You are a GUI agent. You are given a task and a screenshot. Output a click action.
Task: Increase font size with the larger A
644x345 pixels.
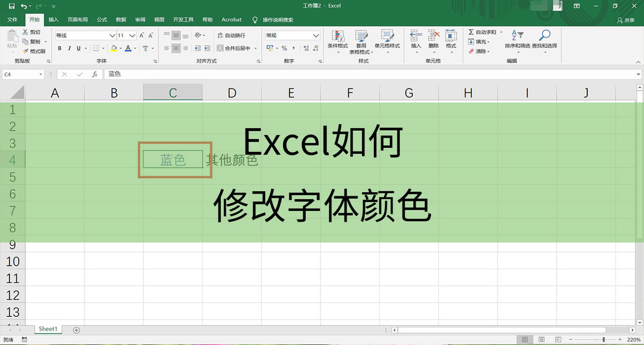(142, 35)
